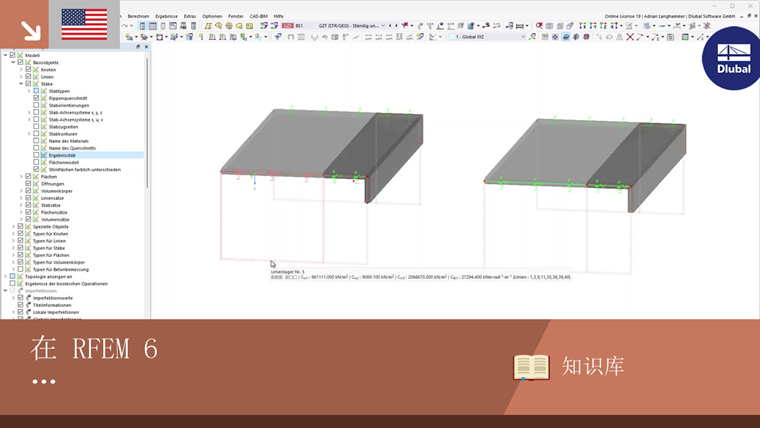Click the yellow parallelogram surface icon
This screenshot has width=760, height=428.
[208, 26]
